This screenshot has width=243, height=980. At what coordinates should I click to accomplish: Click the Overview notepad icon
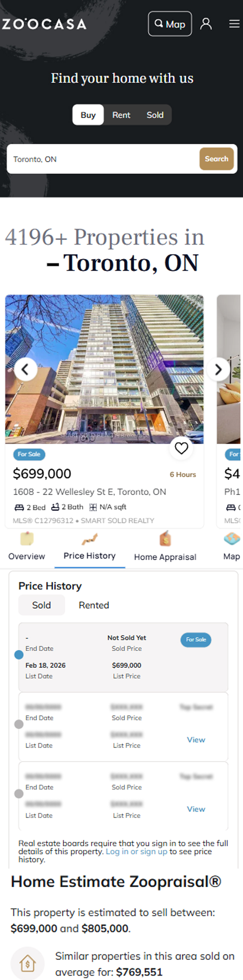(x=27, y=539)
